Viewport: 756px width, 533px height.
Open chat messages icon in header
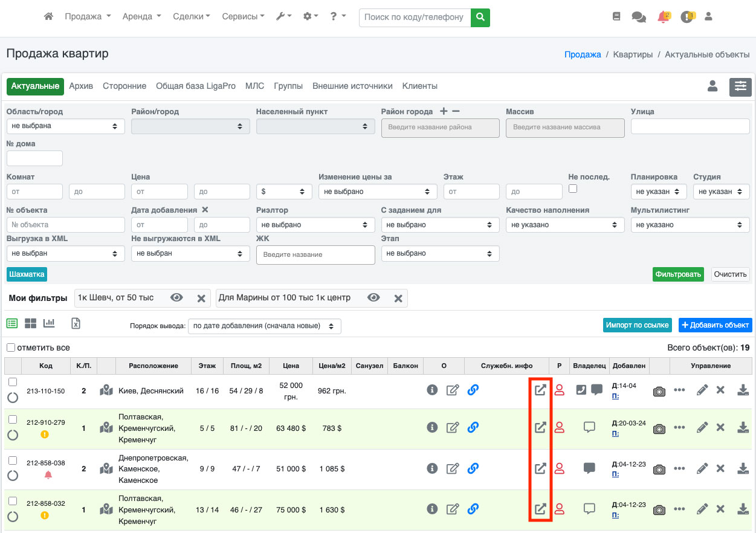coord(638,17)
